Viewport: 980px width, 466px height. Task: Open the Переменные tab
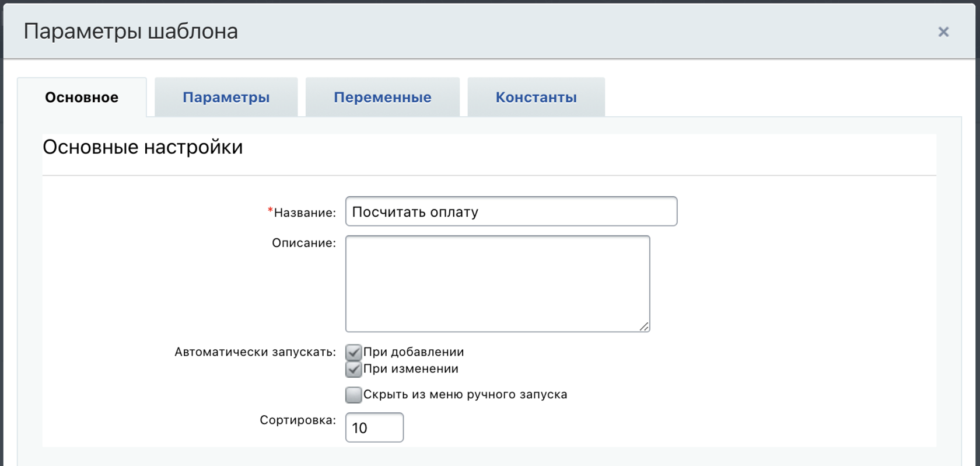382,98
